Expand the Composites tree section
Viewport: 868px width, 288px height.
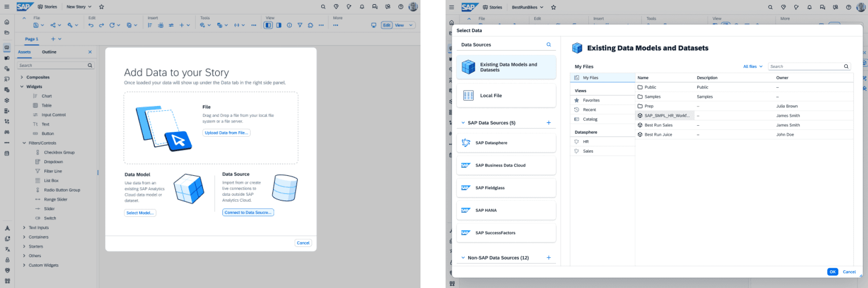[22, 77]
